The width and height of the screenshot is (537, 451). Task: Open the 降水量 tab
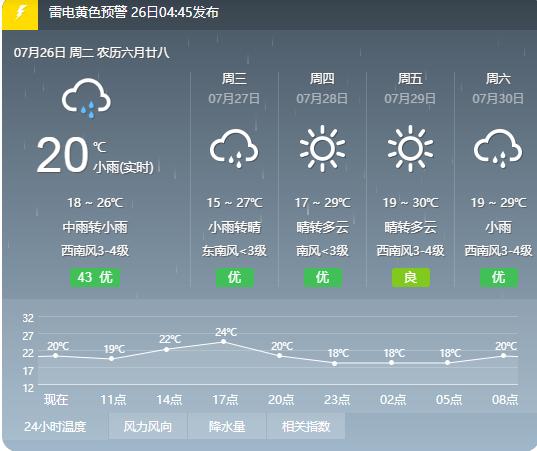pyautogui.click(x=227, y=426)
